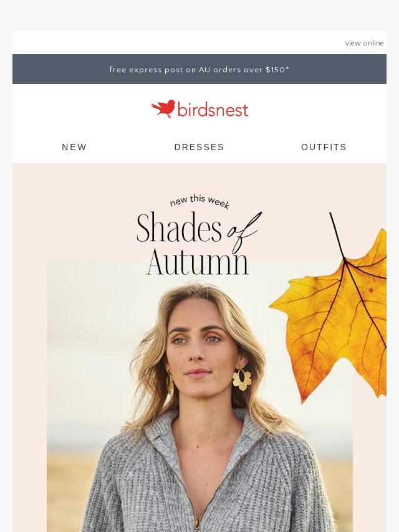Open the NEW navigation item
Image resolution: width=399 pixels, height=532 pixels.
coord(74,147)
